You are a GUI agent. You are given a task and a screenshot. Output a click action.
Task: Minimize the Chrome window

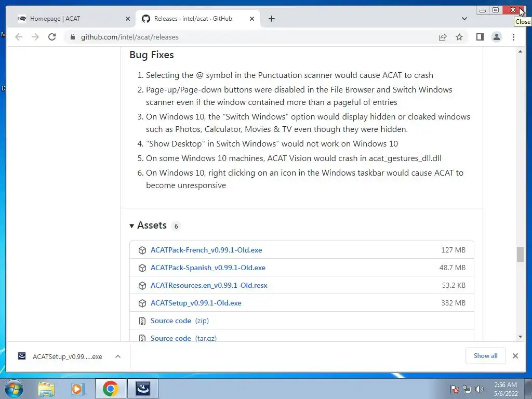tap(483, 10)
